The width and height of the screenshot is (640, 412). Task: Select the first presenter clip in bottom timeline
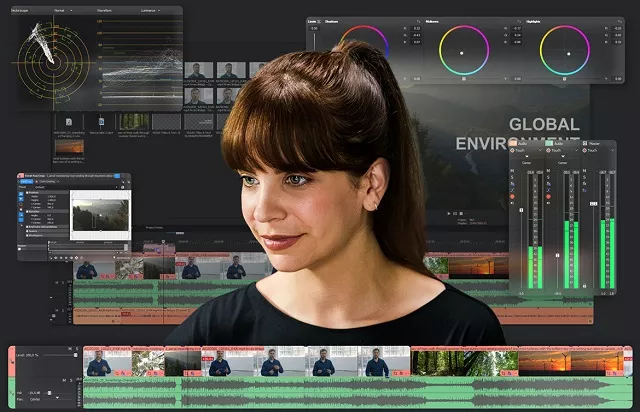(x=98, y=361)
